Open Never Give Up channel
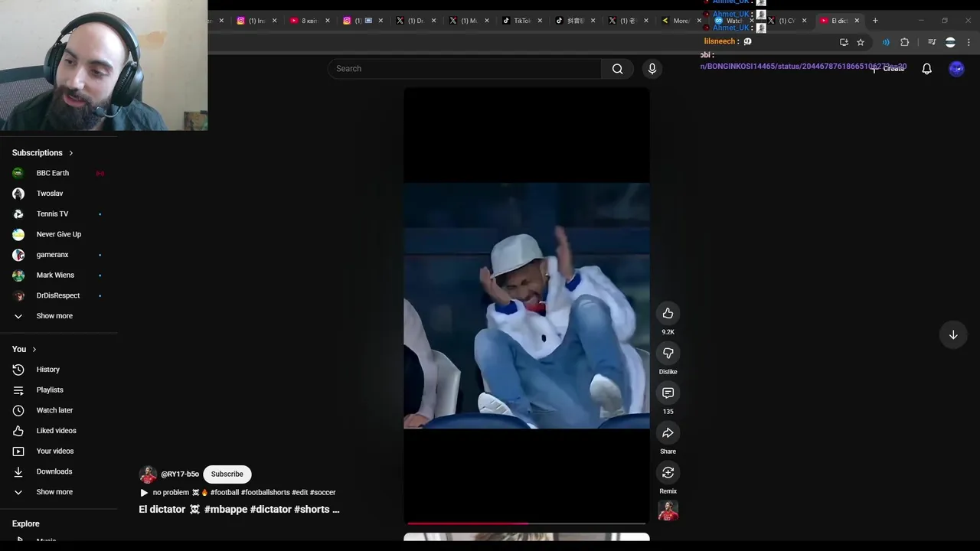 click(58, 234)
